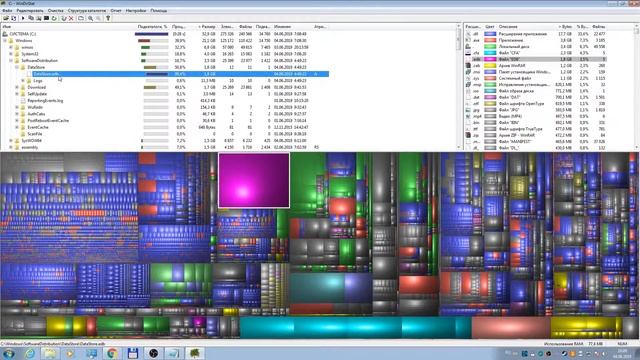Sort extensions by Bytes column header

pyautogui.click(x=565, y=27)
